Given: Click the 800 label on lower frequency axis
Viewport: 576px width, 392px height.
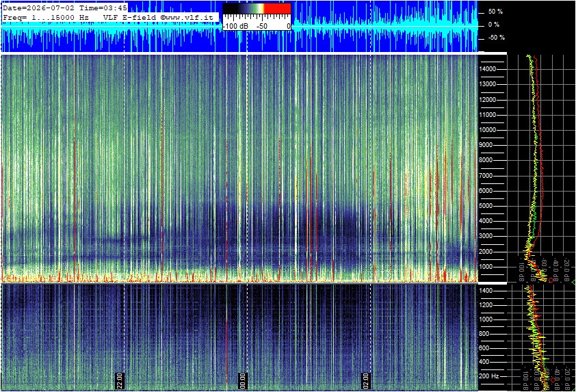Looking at the screenshot, I should 484,334.
